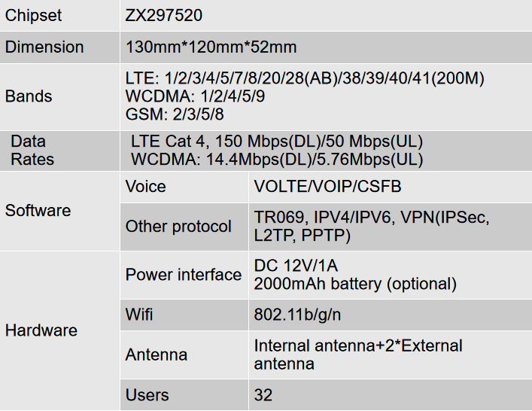Screen dimensions: 532x411
Task: Click the Chipset label cell
Action: 59,15
